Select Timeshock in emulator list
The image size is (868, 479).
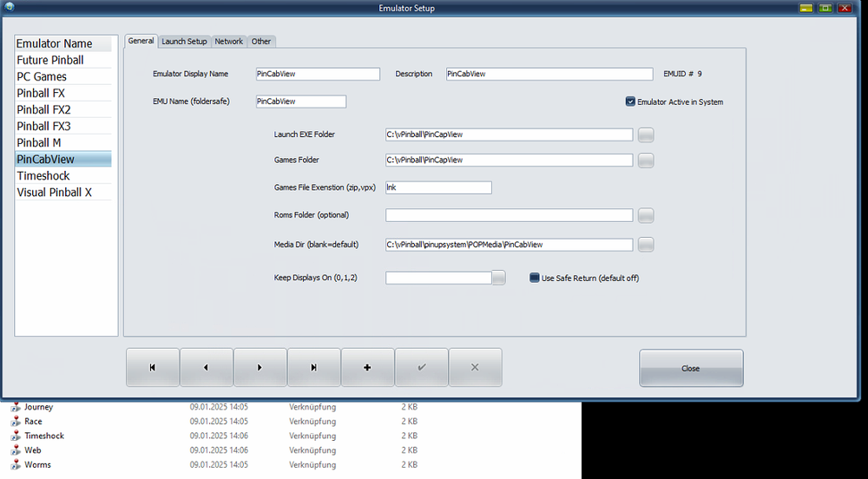point(63,176)
